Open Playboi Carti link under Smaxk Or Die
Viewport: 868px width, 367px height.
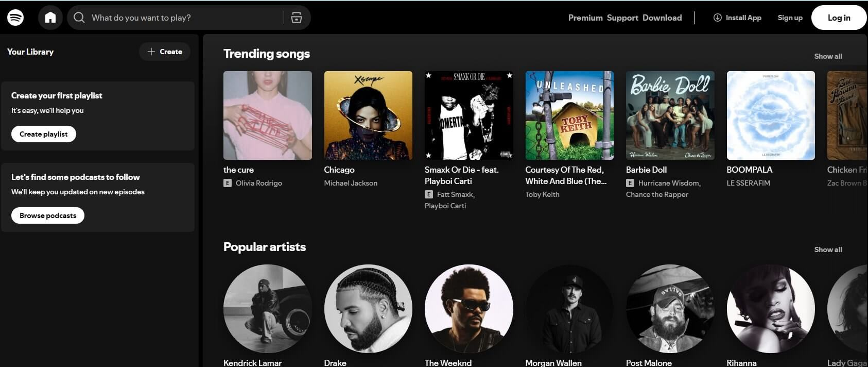click(x=445, y=206)
